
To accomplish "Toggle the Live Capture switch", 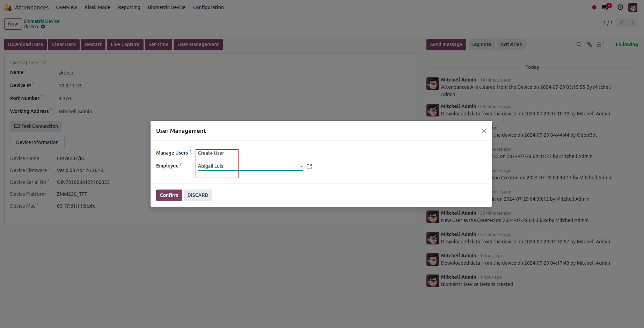I will point(47,63).
